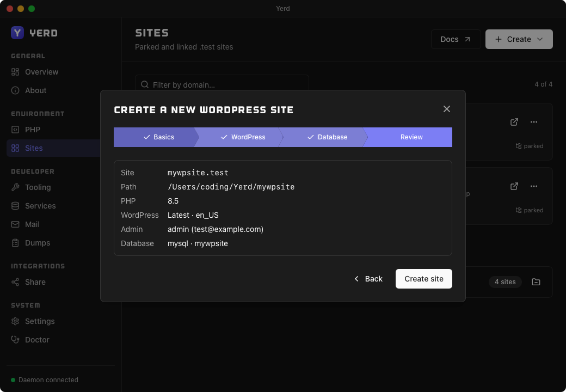Click parked badge on second site card
This screenshot has height=392, width=566.
tap(529, 210)
